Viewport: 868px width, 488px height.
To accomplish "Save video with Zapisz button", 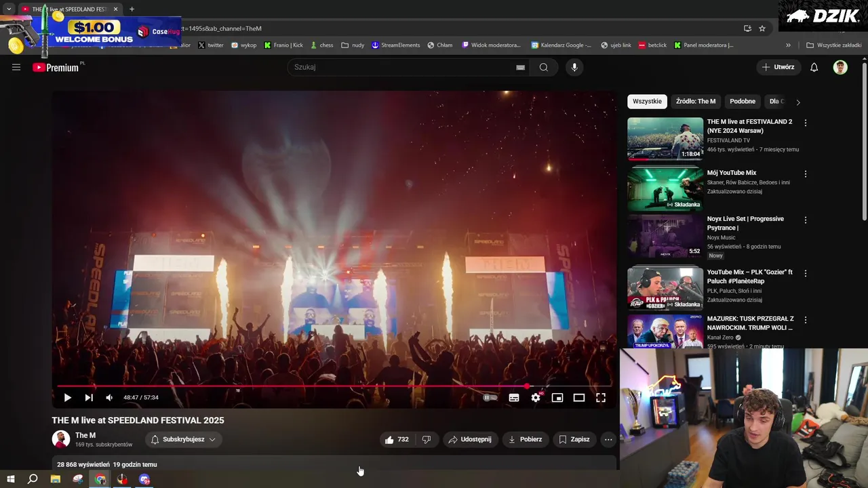I will [574, 439].
